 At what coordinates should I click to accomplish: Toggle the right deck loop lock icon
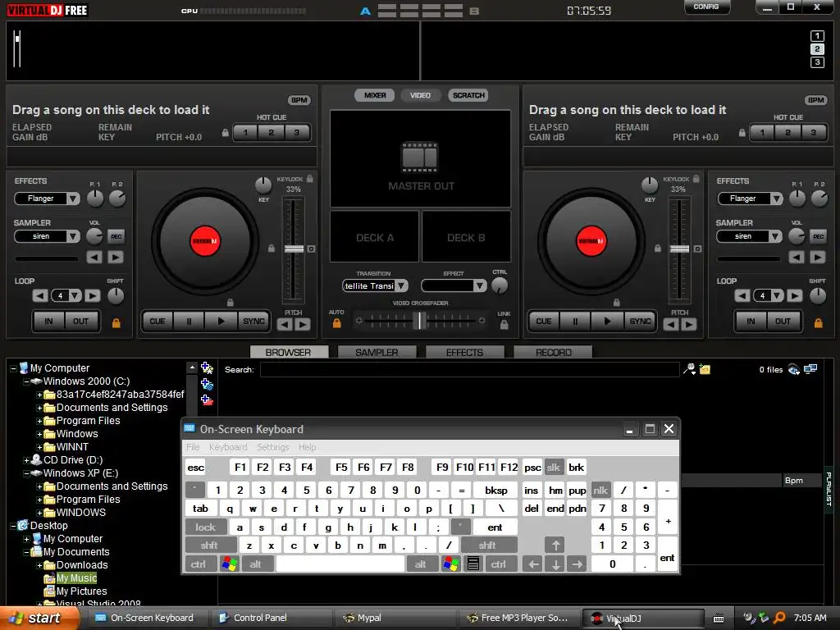click(x=818, y=322)
